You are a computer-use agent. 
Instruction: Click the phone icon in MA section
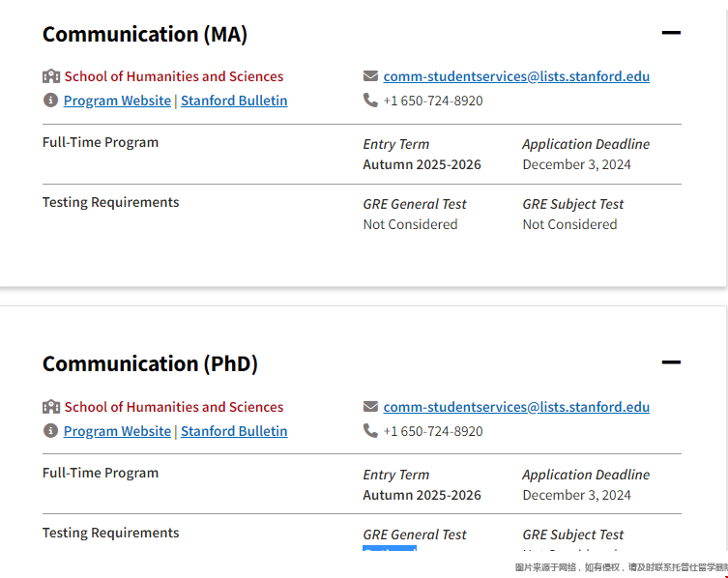click(x=370, y=100)
